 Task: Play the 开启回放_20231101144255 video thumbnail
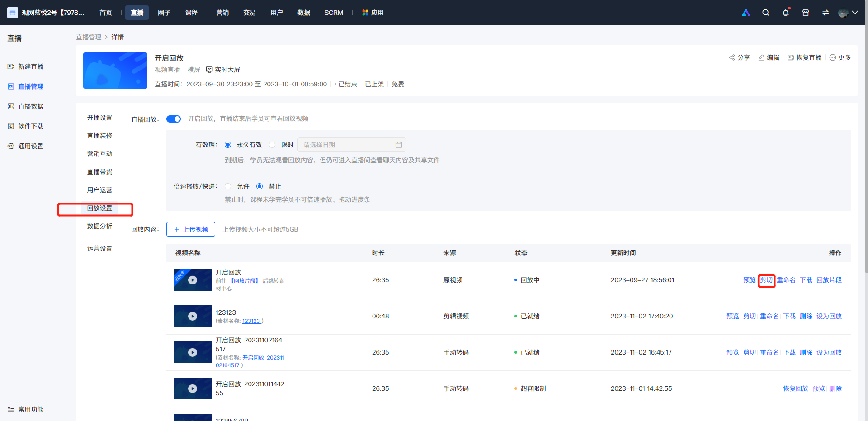pos(193,388)
